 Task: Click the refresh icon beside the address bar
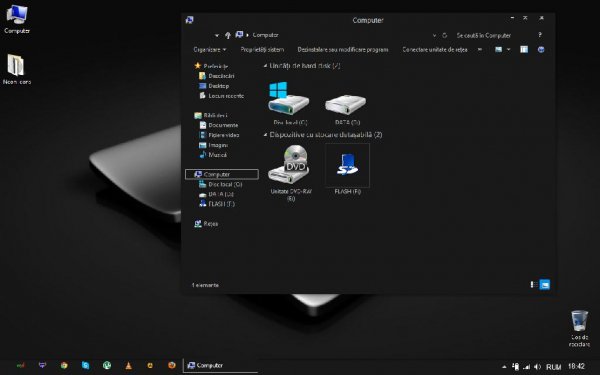(445, 35)
